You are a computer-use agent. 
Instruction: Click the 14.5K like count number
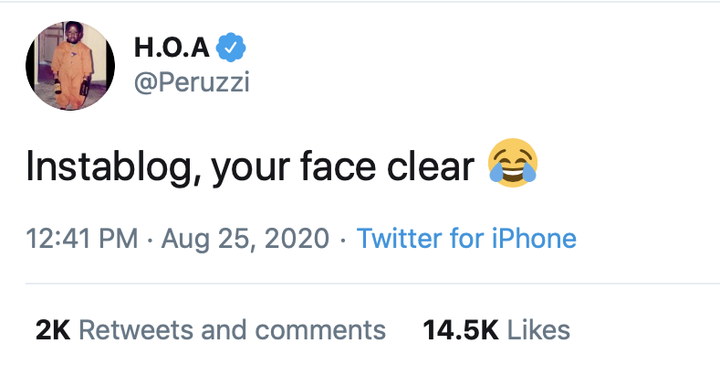(x=461, y=330)
